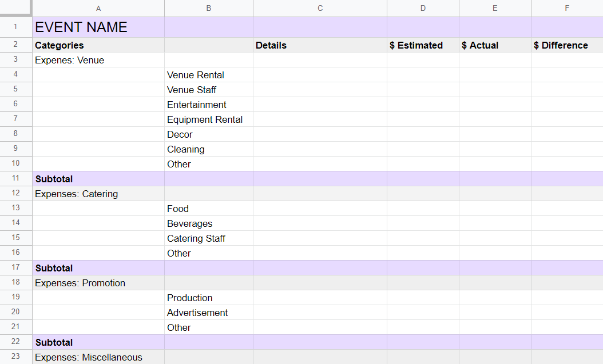The width and height of the screenshot is (603, 364).
Task: Select the Beverages cell
Action: click(209, 223)
